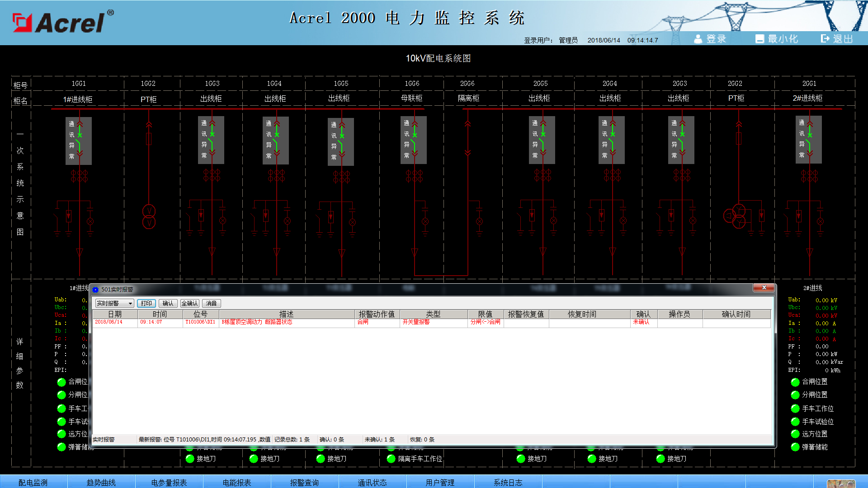Click the 全确认 acknowledge-all button

[190, 303]
